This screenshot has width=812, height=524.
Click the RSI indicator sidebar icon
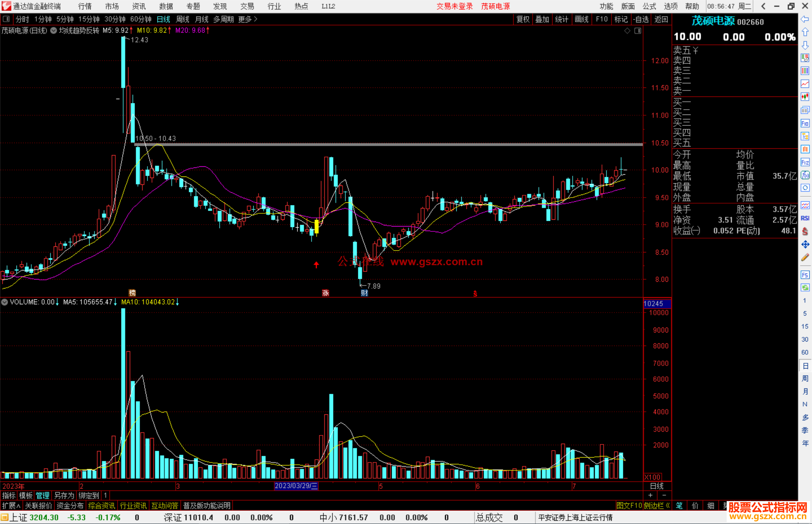(x=805, y=218)
